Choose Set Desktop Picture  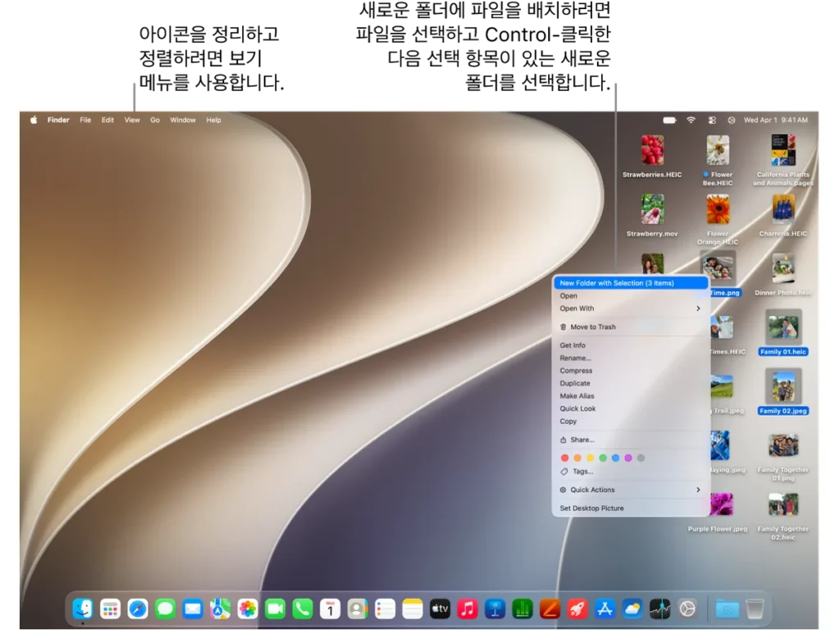pos(631,509)
